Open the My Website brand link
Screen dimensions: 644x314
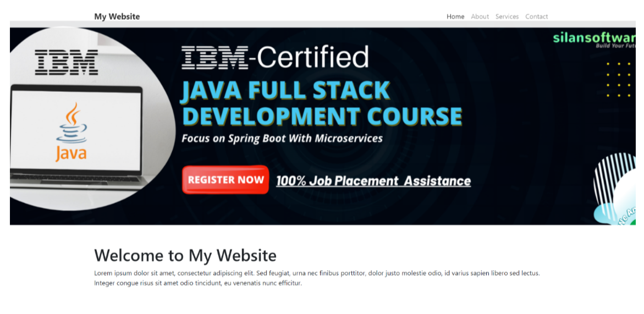pyautogui.click(x=117, y=16)
